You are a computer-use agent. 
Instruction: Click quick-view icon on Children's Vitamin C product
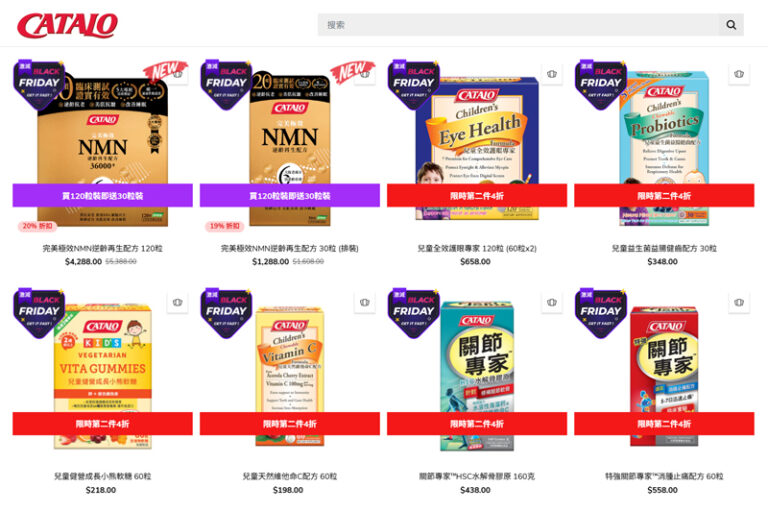point(364,302)
